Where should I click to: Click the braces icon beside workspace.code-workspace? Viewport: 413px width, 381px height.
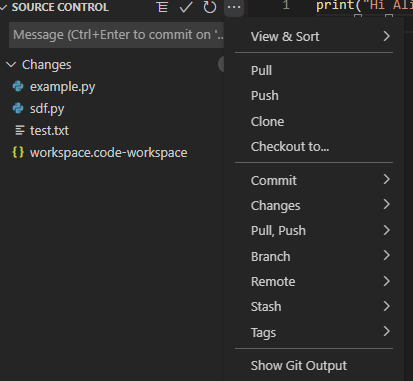18,152
